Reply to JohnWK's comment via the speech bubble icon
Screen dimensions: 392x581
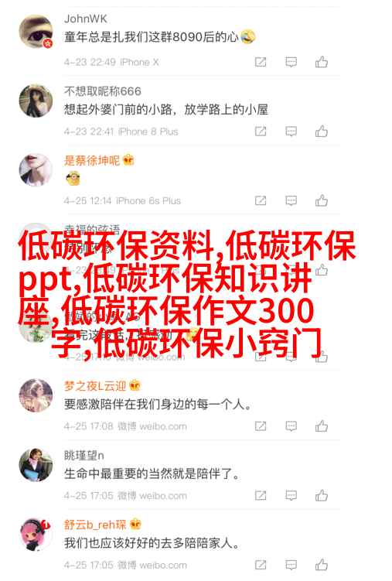pyautogui.click(x=291, y=62)
